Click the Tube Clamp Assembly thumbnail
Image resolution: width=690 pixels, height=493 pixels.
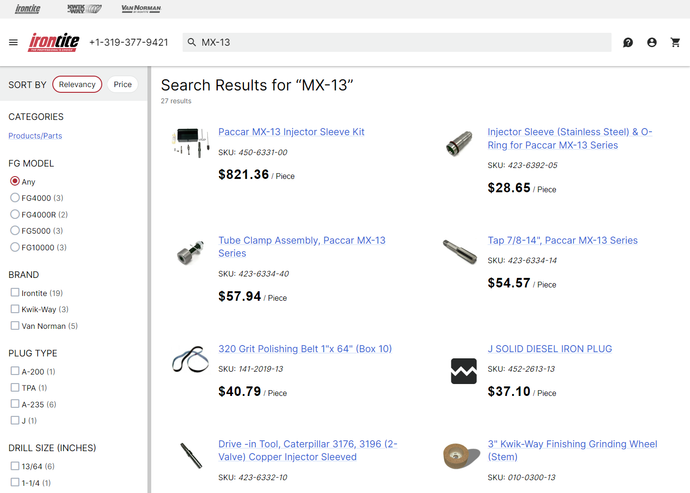click(190, 252)
